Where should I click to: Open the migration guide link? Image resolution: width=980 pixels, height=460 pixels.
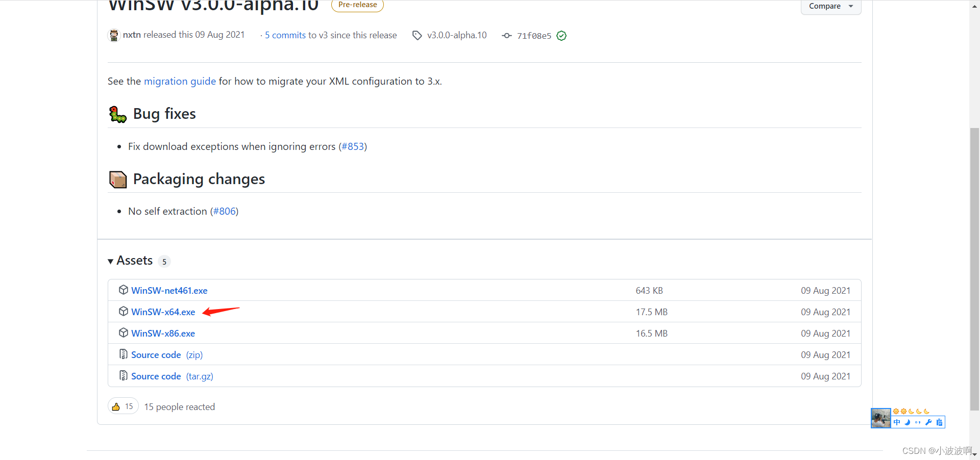pos(180,81)
